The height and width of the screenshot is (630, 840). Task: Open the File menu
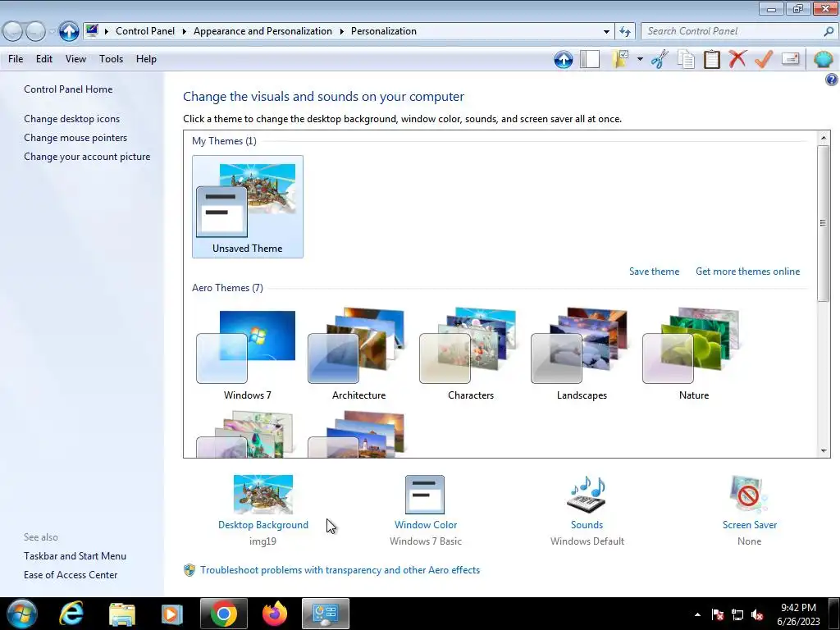pyautogui.click(x=16, y=59)
